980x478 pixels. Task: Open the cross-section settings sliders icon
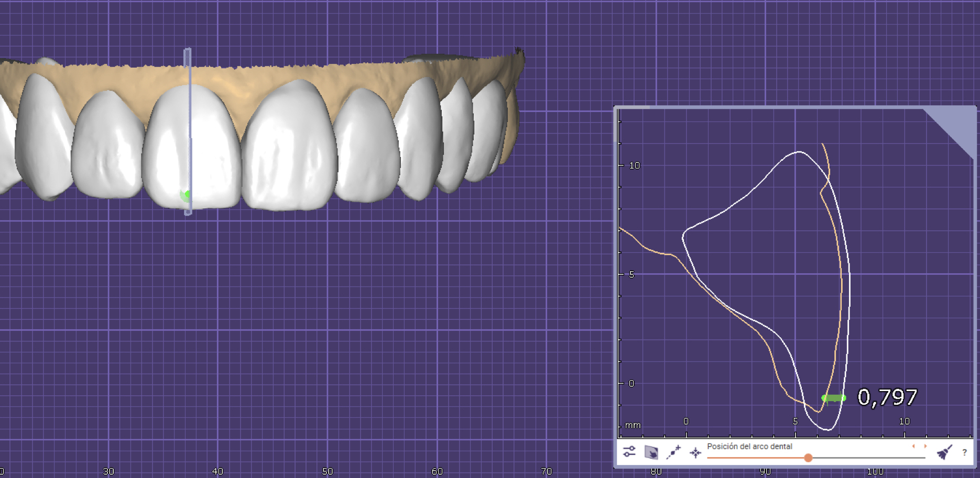click(629, 451)
